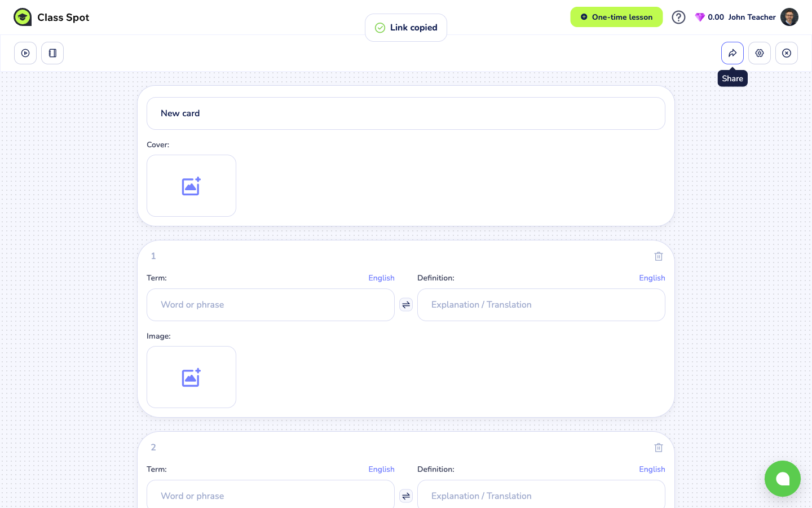Click the Link copied notification
The image size is (812, 508).
[406, 28]
